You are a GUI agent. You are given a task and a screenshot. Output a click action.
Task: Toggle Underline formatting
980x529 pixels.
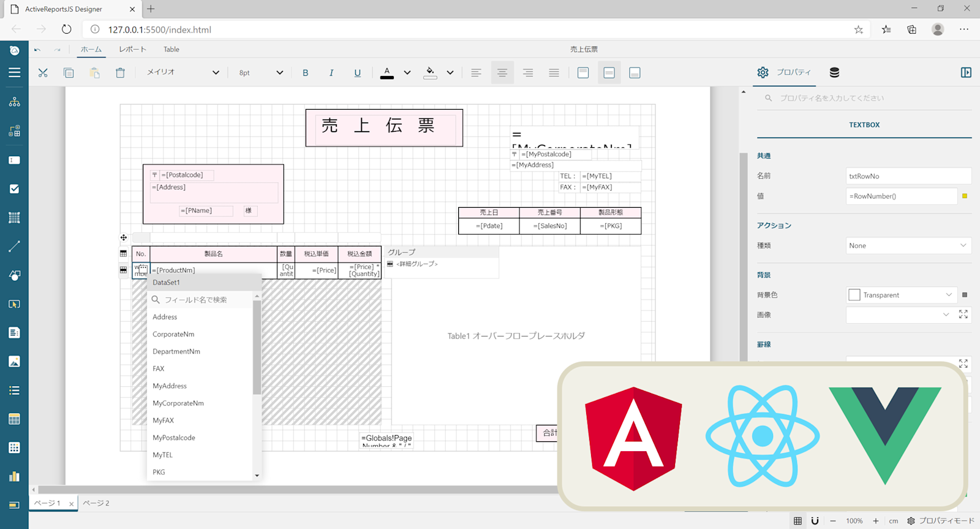point(358,73)
